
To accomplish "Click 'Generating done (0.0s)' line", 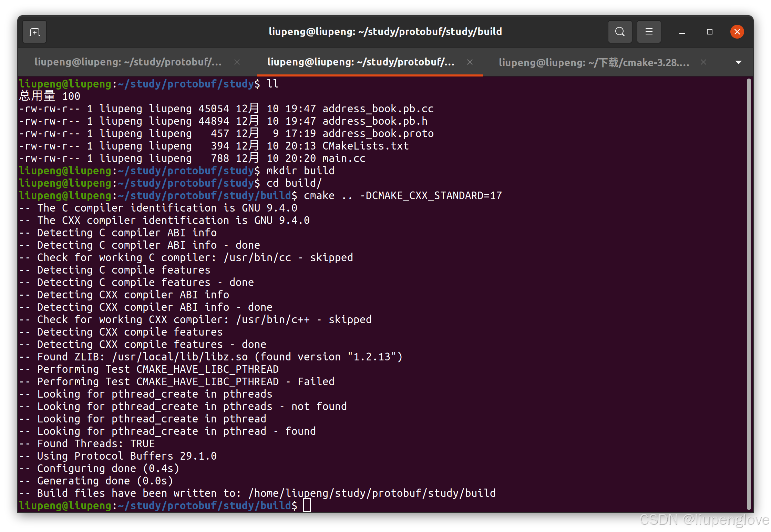I will pyautogui.click(x=96, y=481).
